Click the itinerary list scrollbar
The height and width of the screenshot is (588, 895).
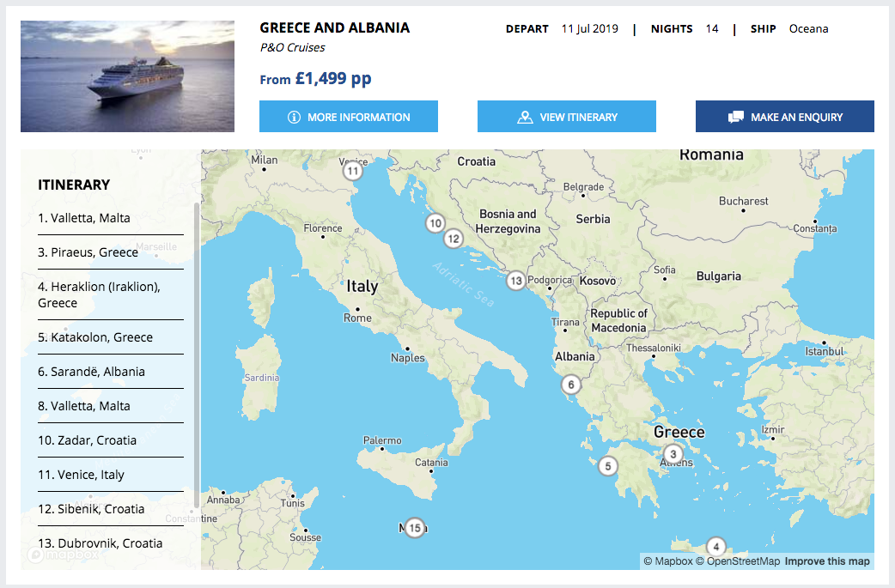[197, 352]
